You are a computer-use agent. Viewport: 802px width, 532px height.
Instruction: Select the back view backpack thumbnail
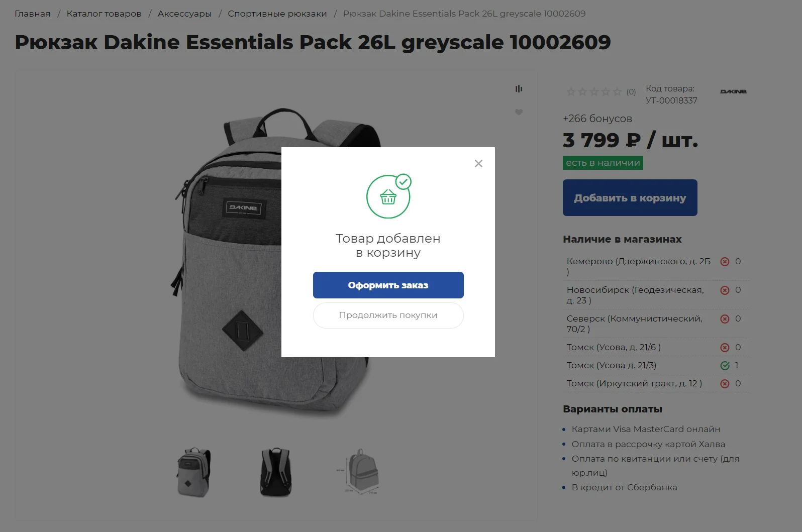pos(276,473)
